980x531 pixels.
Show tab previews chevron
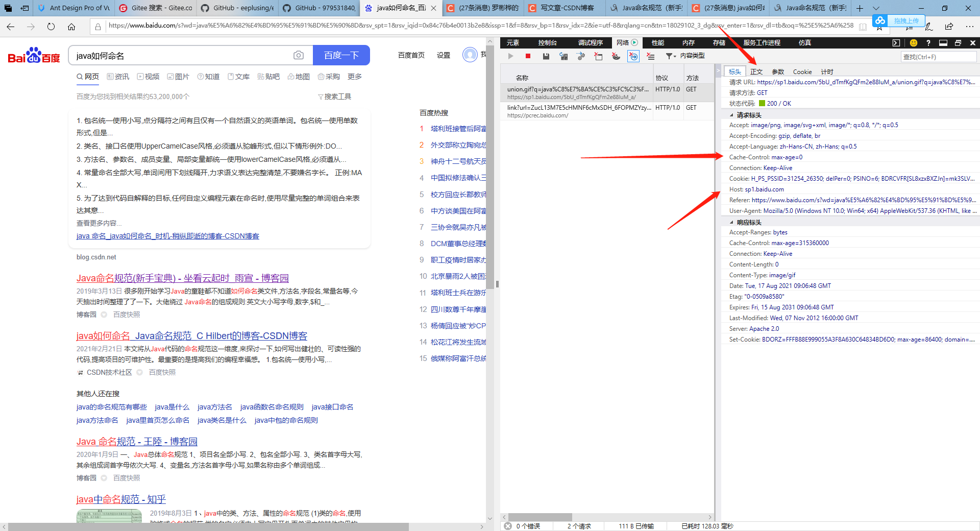tap(876, 8)
